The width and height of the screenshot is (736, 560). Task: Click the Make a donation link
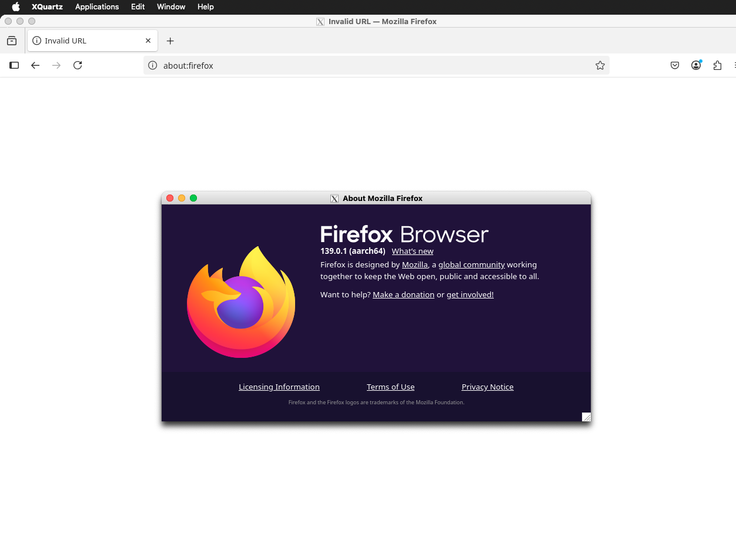click(x=403, y=294)
